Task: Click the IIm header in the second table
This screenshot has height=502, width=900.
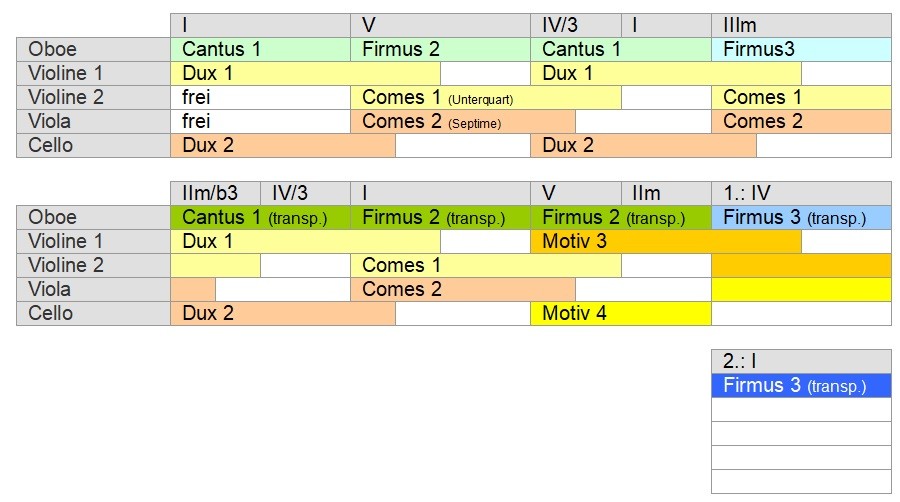Action: pos(665,193)
